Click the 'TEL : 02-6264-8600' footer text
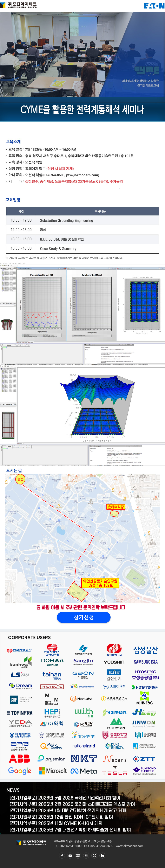165x868 pixels. pyautogui.click(x=68, y=846)
